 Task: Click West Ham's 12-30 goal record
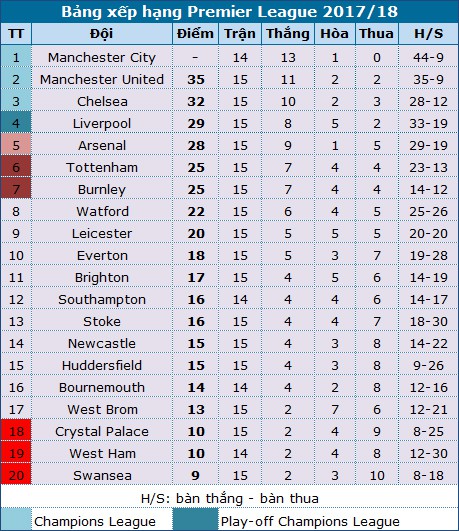tap(429, 453)
